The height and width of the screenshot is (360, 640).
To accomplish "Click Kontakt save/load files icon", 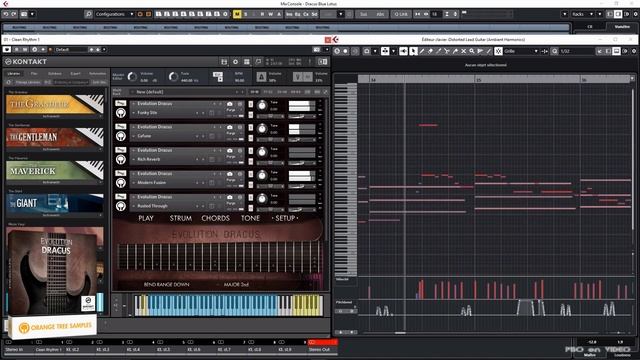I will coord(224,62).
